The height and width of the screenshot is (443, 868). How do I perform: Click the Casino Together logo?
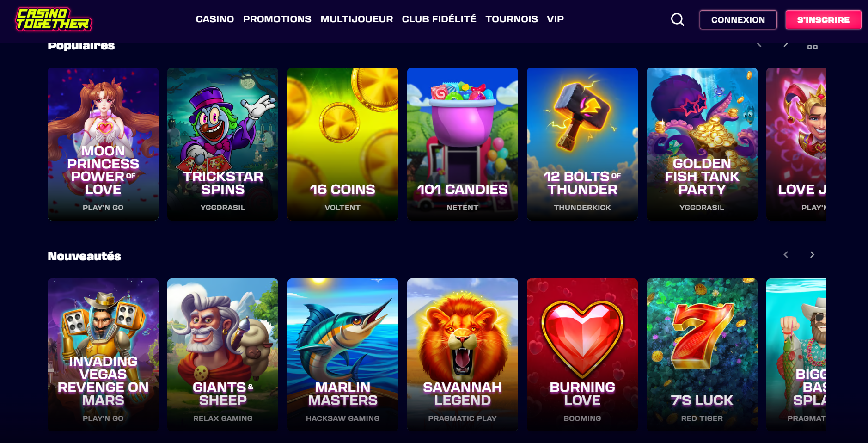[54, 19]
